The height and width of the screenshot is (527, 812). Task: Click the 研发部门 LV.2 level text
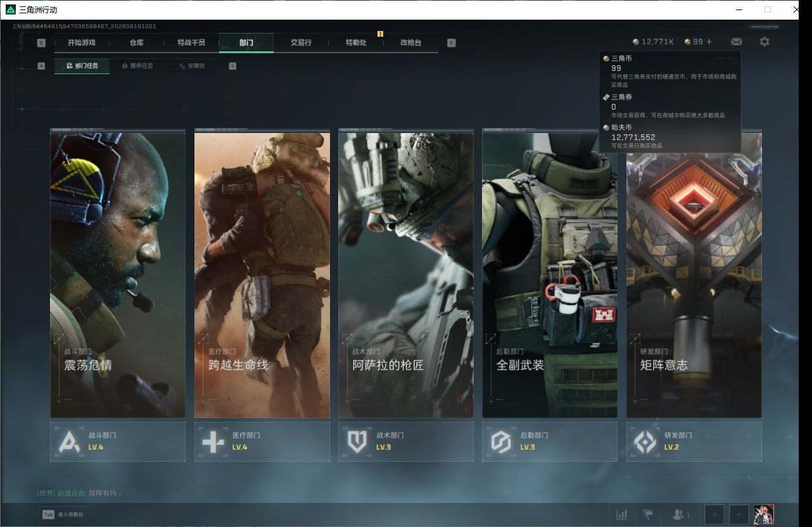(671, 447)
